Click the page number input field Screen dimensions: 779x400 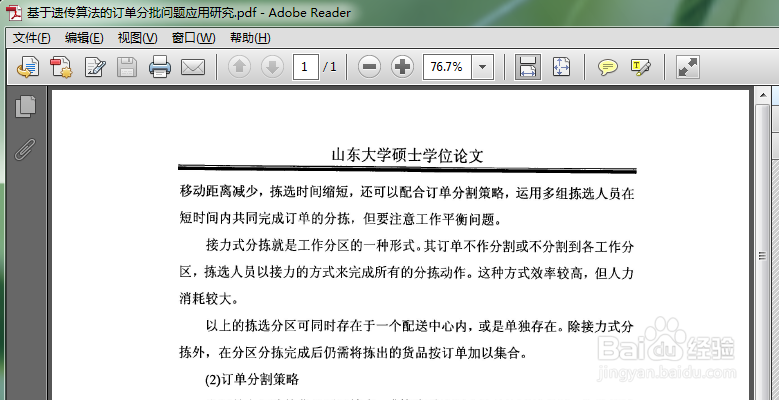point(306,67)
